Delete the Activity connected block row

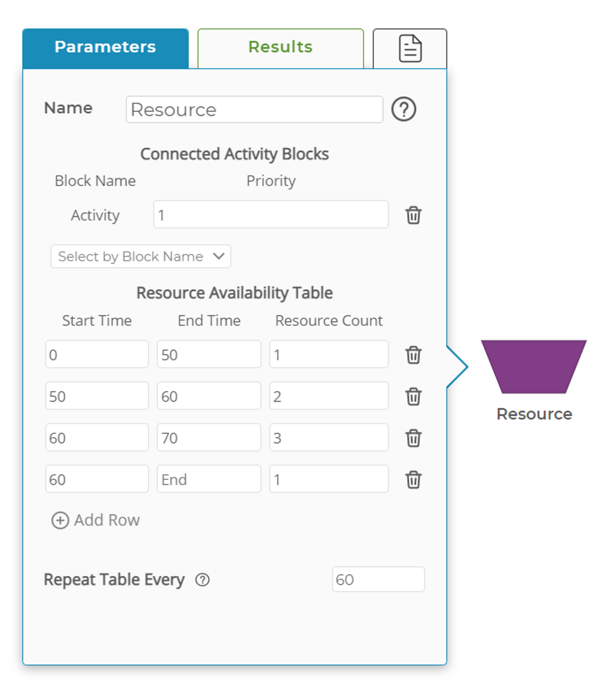pyautogui.click(x=413, y=215)
